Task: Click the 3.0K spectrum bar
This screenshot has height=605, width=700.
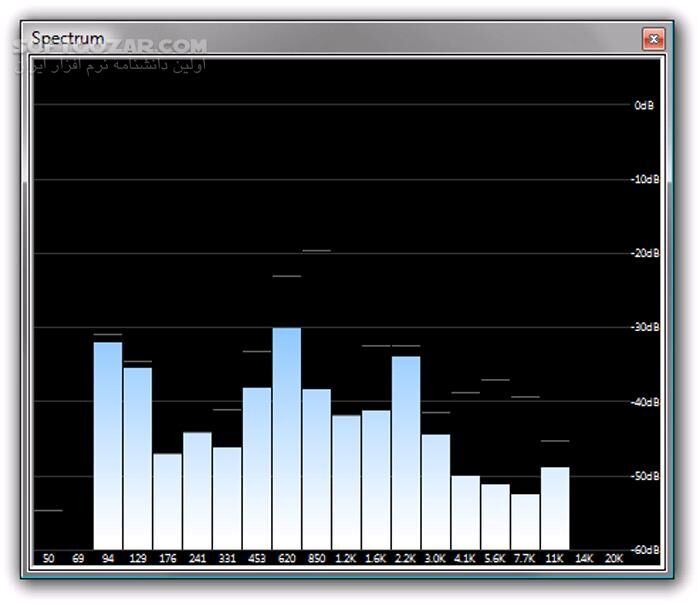Action: 436,491
